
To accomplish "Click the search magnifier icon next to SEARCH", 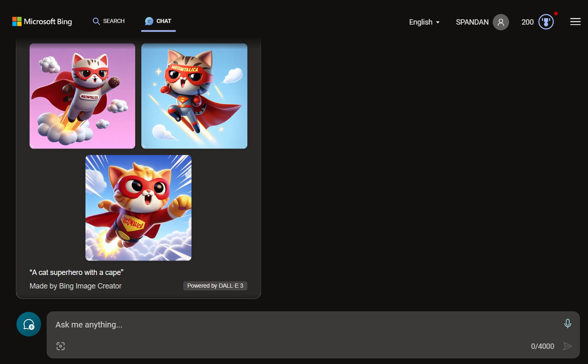I will tap(96, 21).
